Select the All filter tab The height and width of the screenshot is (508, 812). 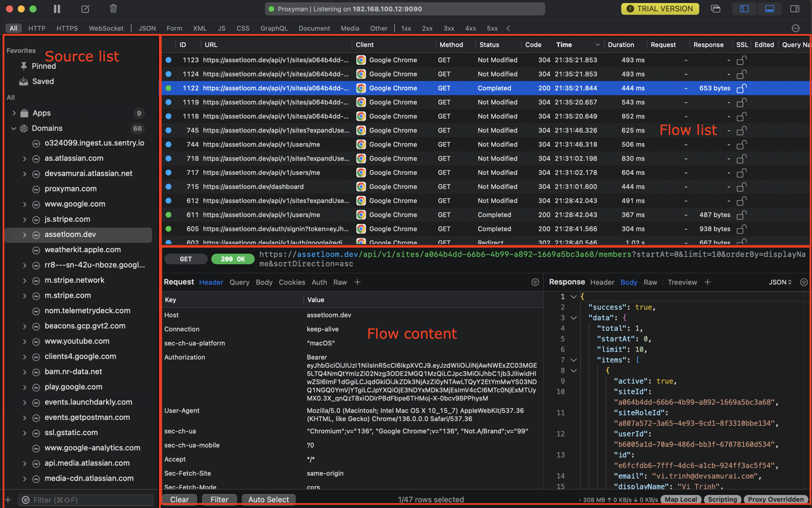coord(13,28)
